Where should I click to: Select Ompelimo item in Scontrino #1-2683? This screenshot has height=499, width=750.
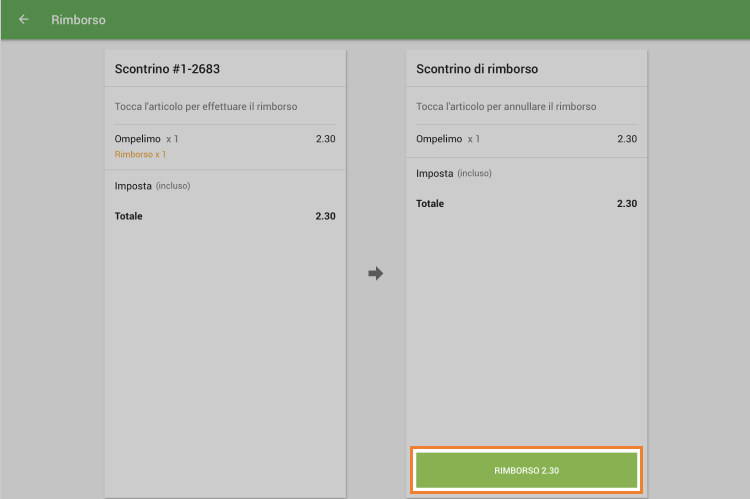(138, 139)
